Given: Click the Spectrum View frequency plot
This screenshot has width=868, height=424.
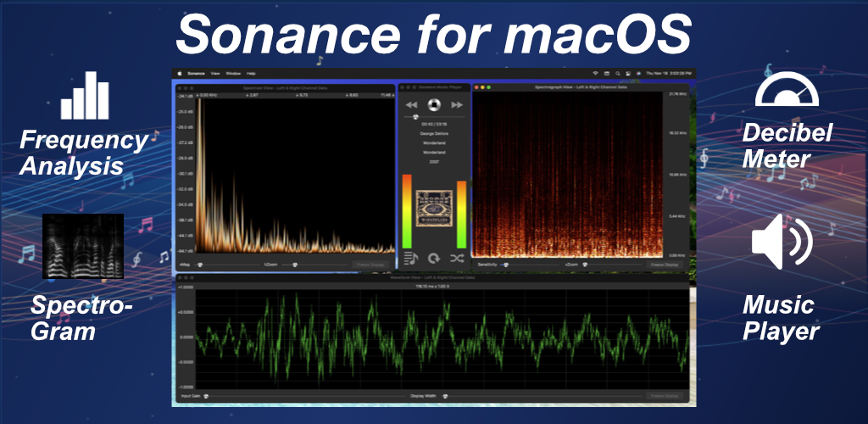Looking at the screenshot, I should (294, 176).
